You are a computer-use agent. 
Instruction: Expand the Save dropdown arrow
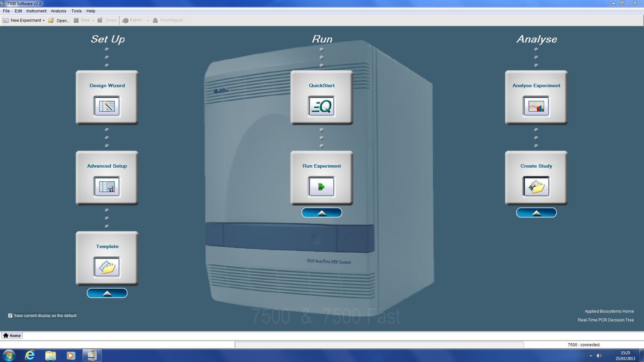coord(93,20)
